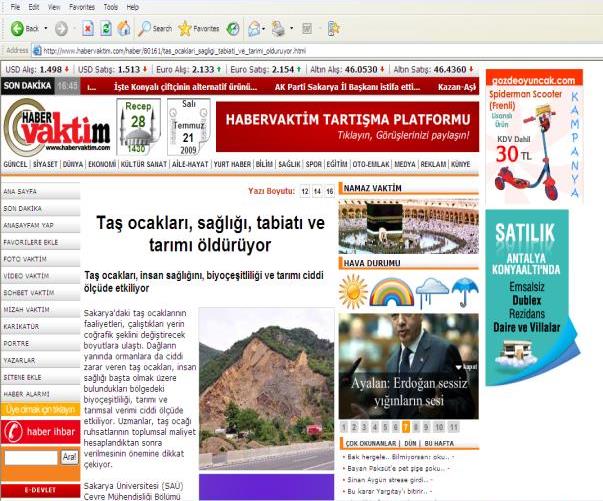The width and height of the screenshot is (603, 501).
Task: Click the rainbow weather icon
Action: point(391,292)
